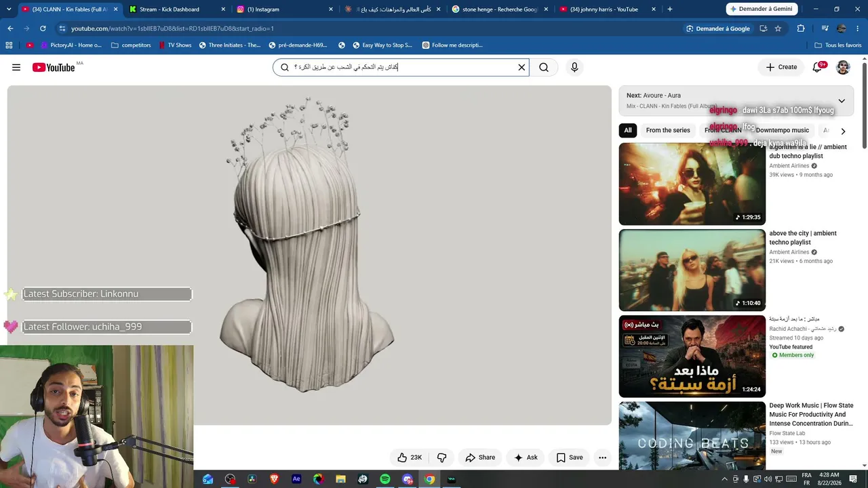Click Demander à Gemini button
The image size is (868, 488).
[761, 9]
